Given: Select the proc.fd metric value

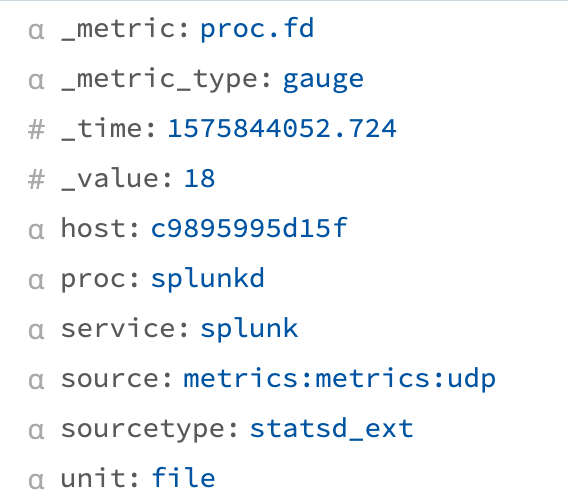Looking at the screenshot, I should coord(257,29).
